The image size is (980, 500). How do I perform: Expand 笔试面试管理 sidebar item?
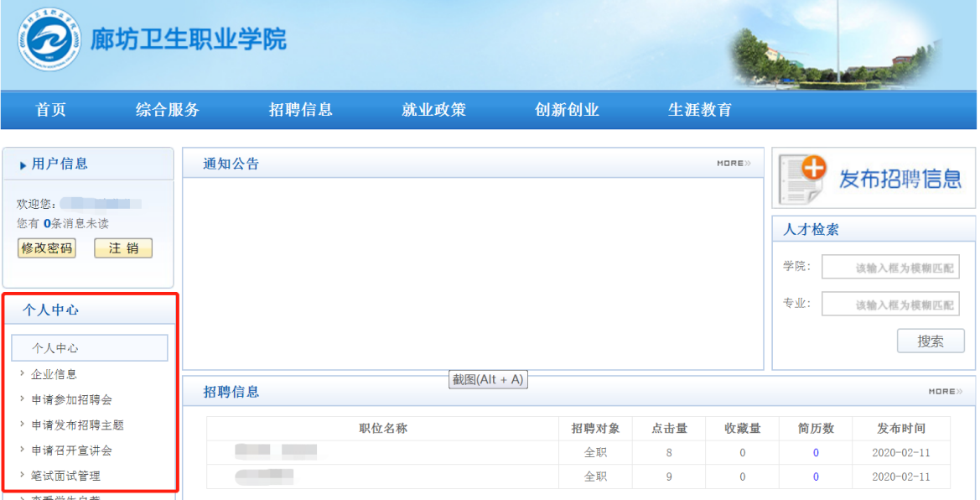point(65,476)
